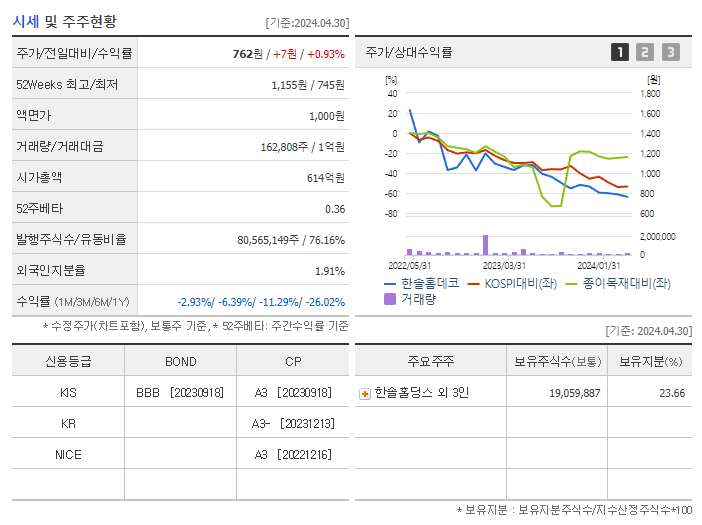Click the 주요주주 column header
Viewport: 702px width, 525px height.
[x=431, y=361]
